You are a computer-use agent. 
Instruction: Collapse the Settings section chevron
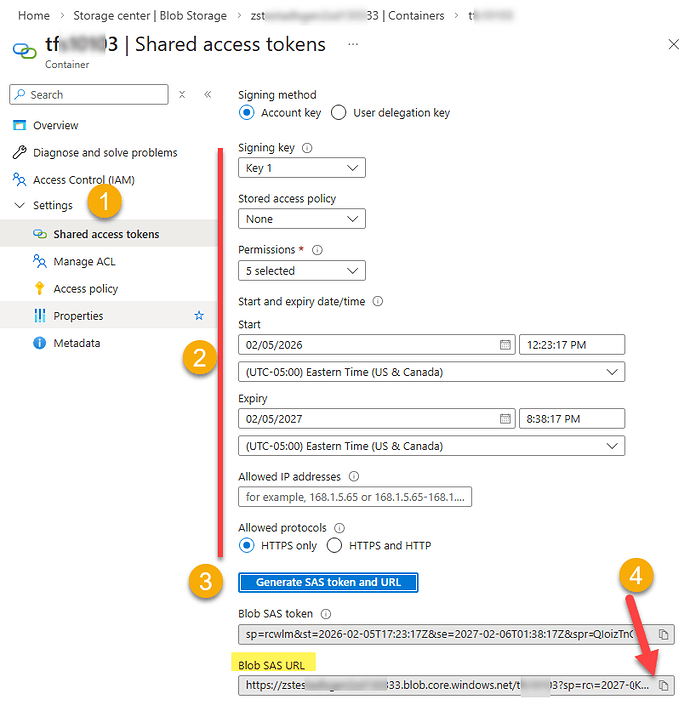click(x=19, y=205)
